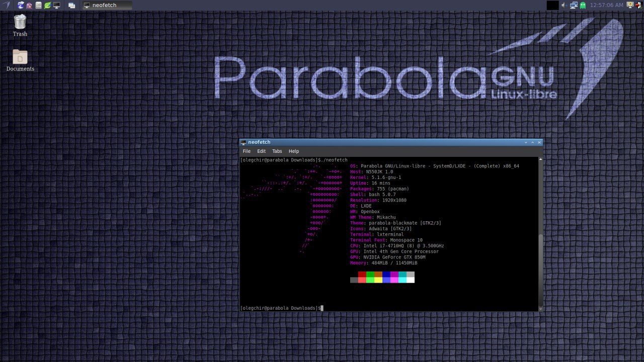
Task: Click the Shell bash 5.0.7 line
Action: (373, 195)
